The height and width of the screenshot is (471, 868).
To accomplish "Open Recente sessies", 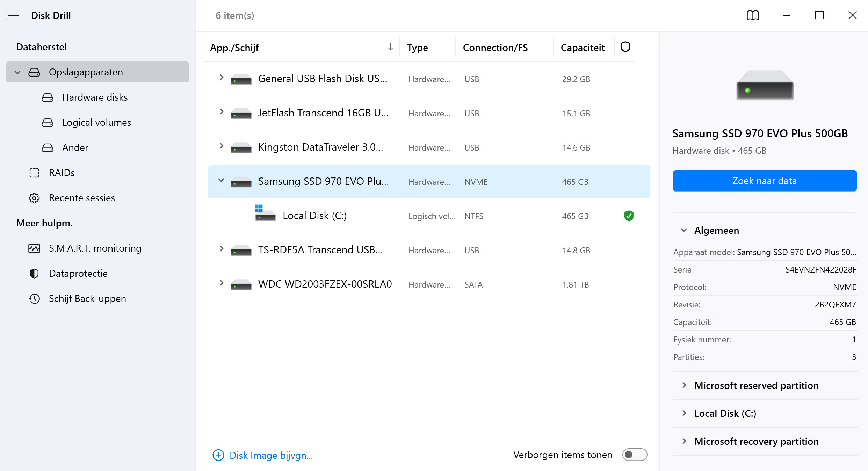I will tap(81, 198).
